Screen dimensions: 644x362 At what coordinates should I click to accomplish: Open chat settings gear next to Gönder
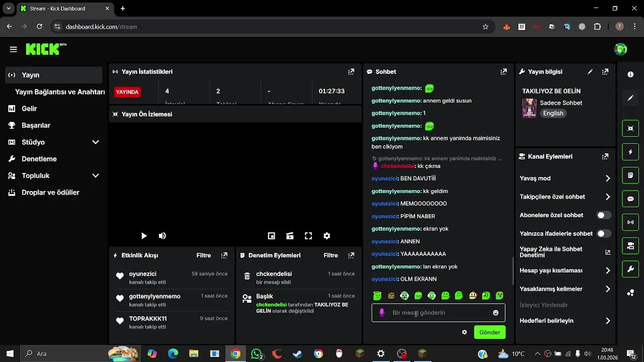pyautogui.click(x=464, y=332)
